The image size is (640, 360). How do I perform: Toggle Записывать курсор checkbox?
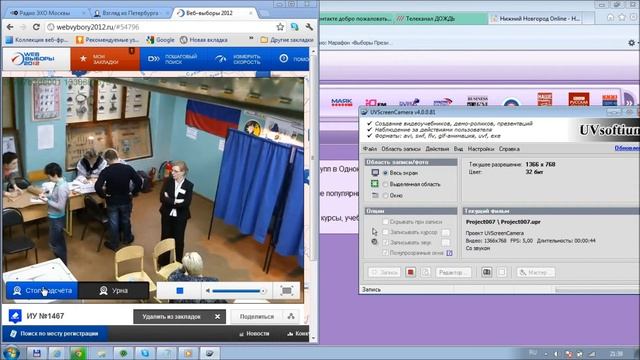[x=385, y=232]
